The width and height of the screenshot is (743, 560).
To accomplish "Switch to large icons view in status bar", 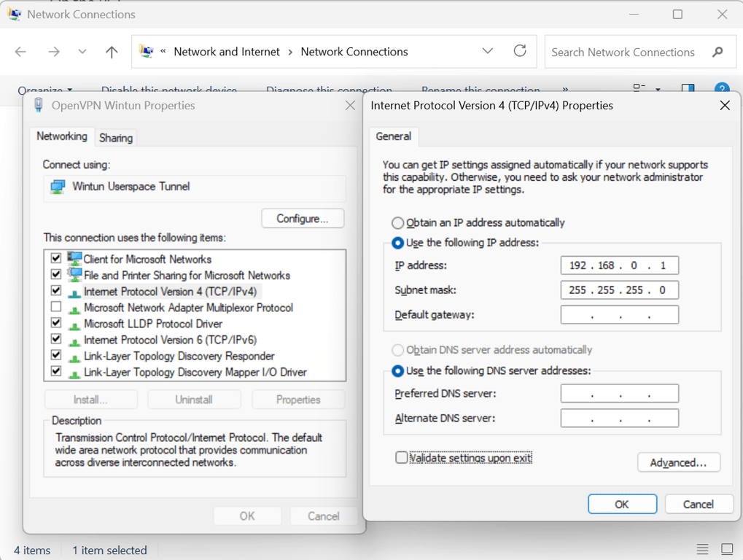I will tap(727, 549).
